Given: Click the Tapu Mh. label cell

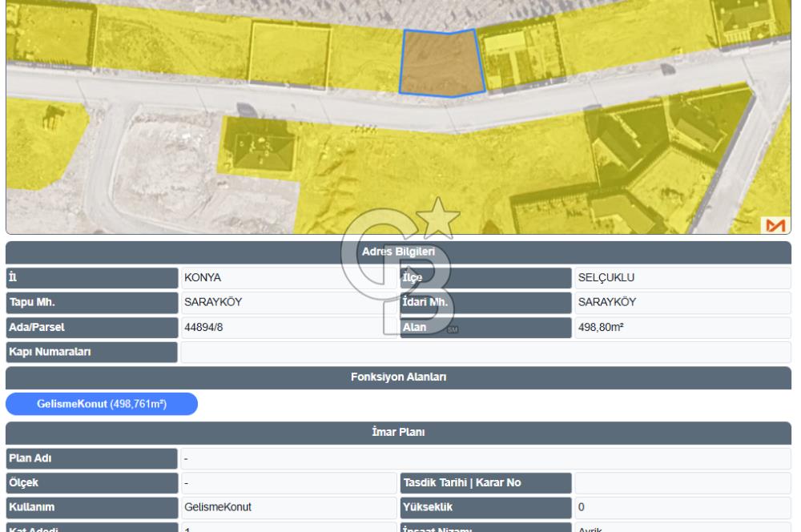Looking at the screenshot, I should click(92, 303).
